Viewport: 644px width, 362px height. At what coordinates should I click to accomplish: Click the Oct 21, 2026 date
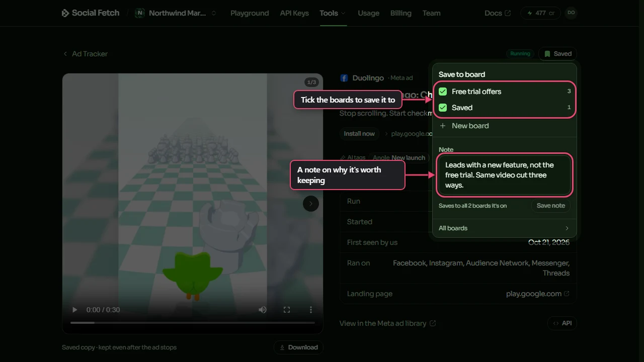549,242
